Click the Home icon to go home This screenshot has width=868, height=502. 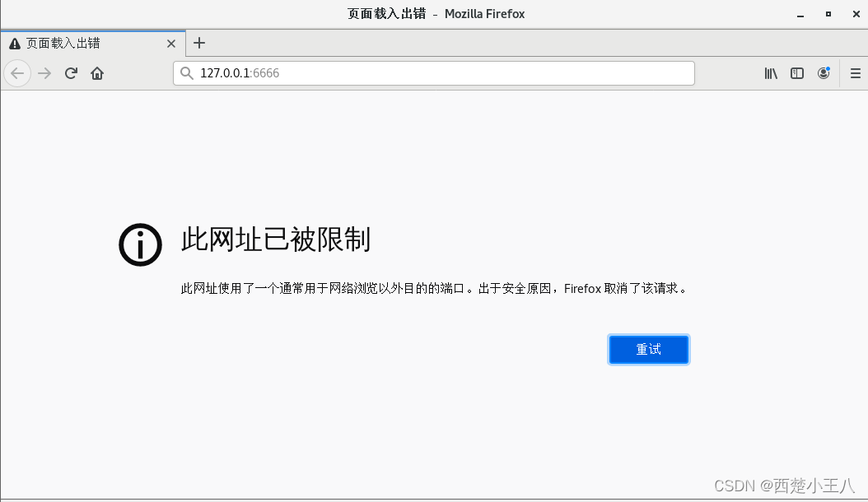click(x=97, y=73)
